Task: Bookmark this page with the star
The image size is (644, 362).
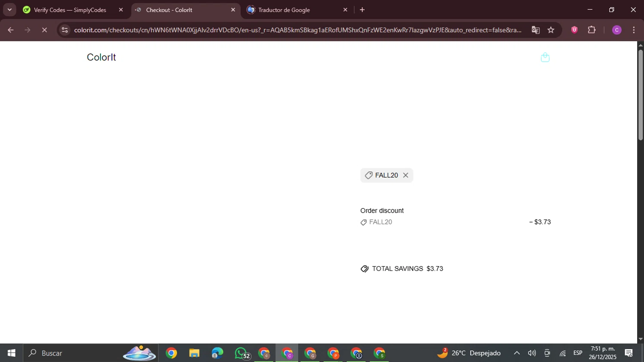Action: 551,30
